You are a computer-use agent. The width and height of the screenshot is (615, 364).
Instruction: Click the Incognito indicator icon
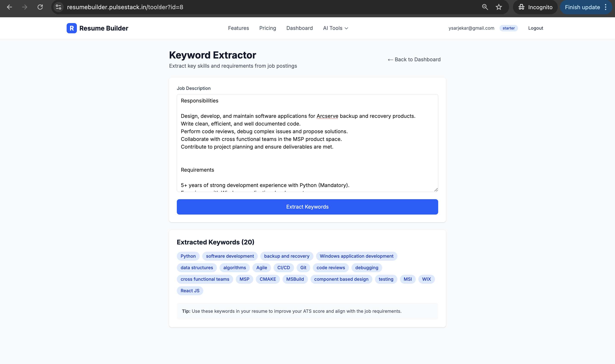coord(521,7)
